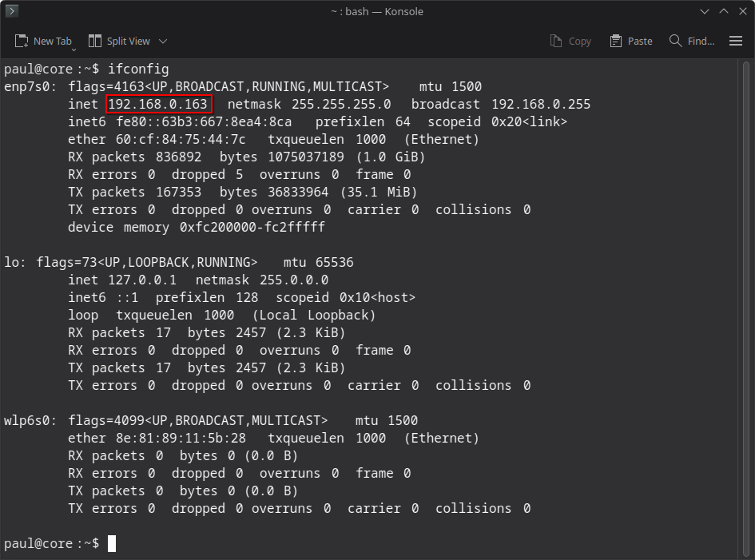Close the Konsole window
Screen dimensions: 755x560
(743, 11)
